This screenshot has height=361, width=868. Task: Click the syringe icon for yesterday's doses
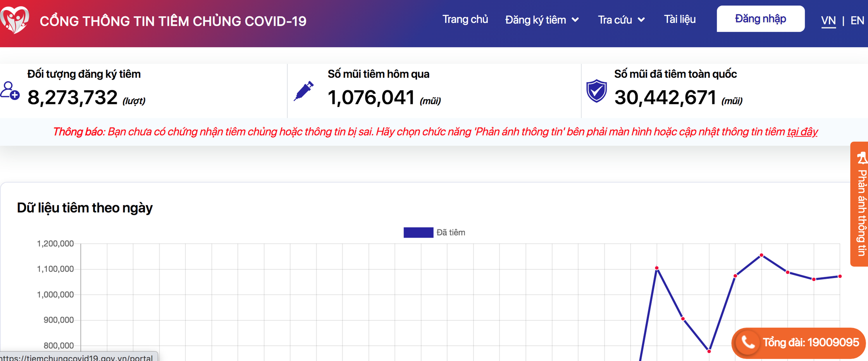coord(304,91)
